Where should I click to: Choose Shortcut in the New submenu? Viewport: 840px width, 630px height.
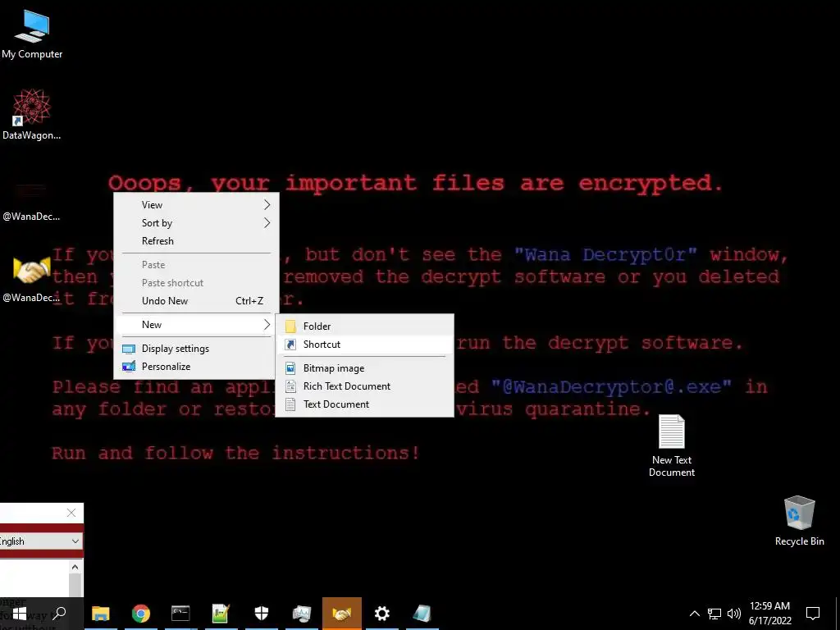[364, 345]
